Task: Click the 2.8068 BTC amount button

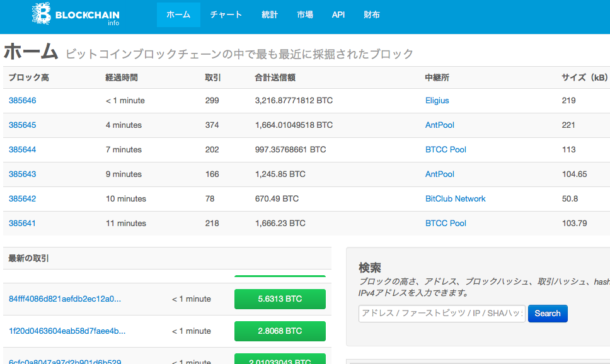Action: pos(280,331)
